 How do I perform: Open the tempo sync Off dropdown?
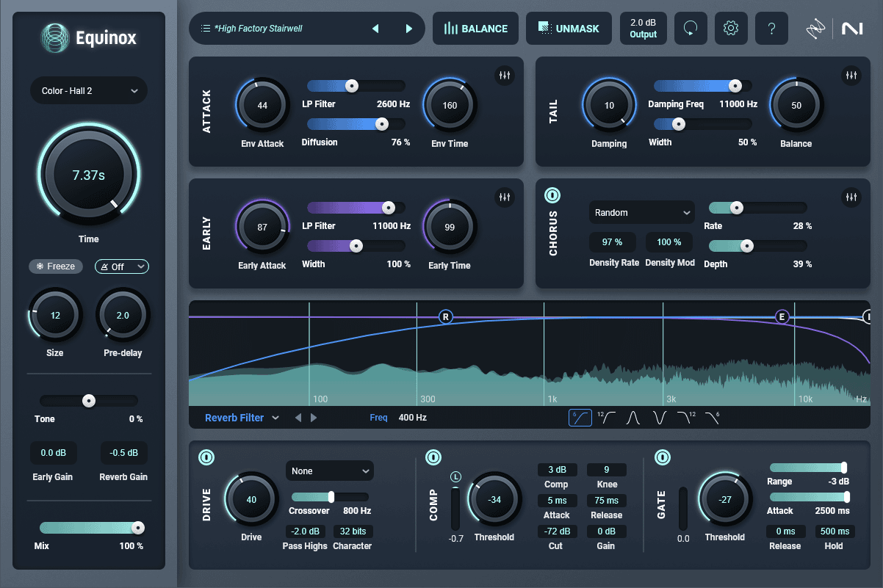click(x=122, y=266)
